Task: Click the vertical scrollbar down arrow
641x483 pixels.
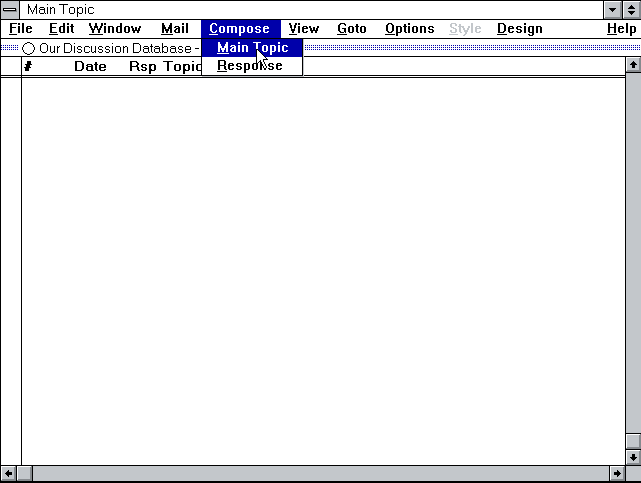Action: click(x=632, y=456)
